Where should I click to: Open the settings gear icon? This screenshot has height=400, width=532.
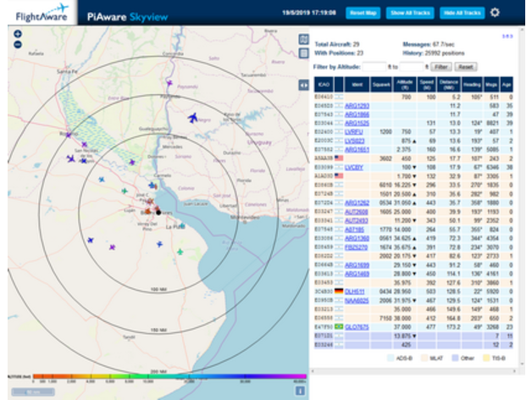[496, 13]
